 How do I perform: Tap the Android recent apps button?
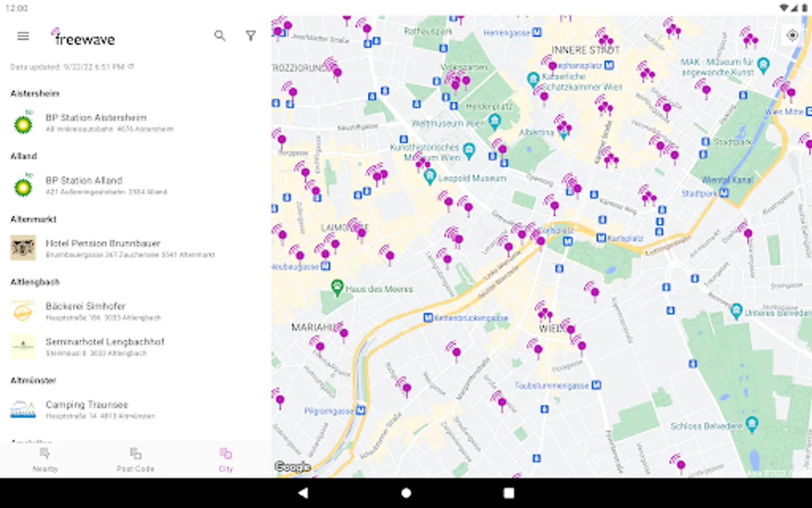pos(509,493)
